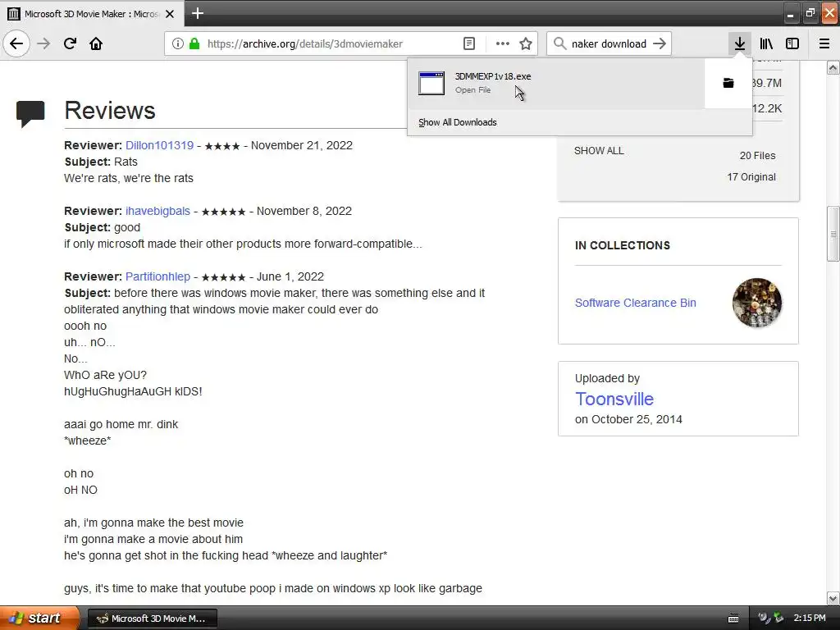840x630 pixels.
Task: Click the Reviews speech bubble icon
Action: pyautogui.click(x=30, y=113)
